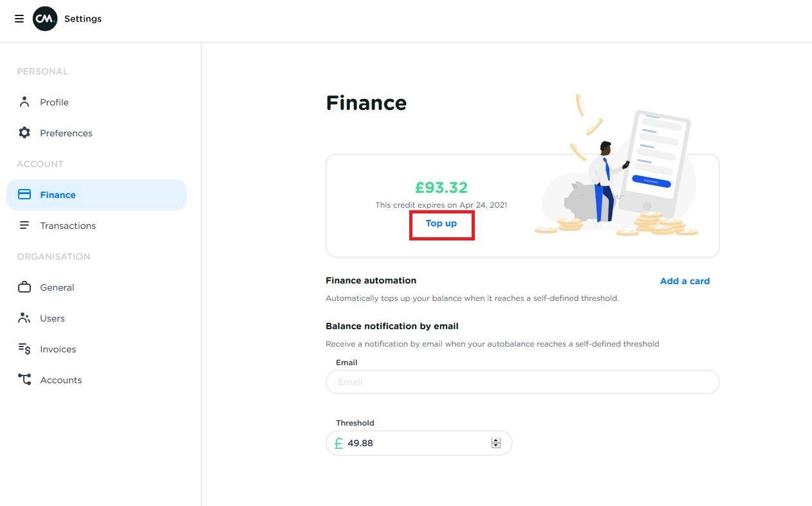This screenshot has width=812, height=506.
Task: Click the £93.32 balance amount
Action: (441, 188)
